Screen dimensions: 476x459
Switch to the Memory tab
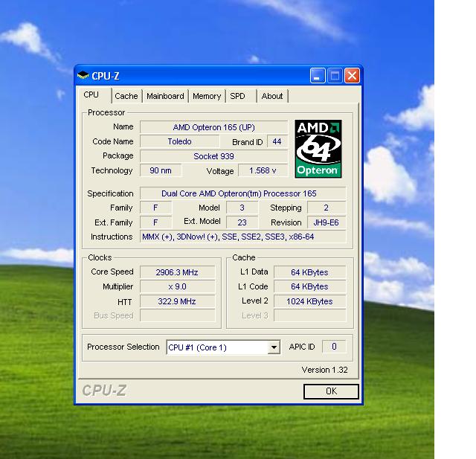click(207, 96)
